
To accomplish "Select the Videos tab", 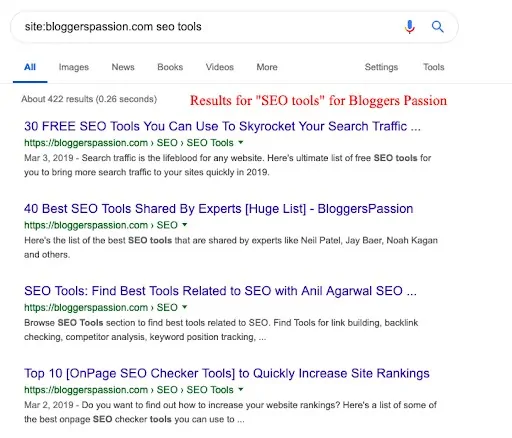I will (x=220, y=67).
